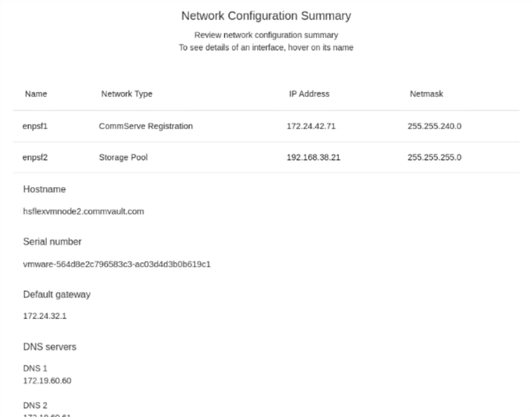
Task: Click the Serial number label
Action: [52, 242]
